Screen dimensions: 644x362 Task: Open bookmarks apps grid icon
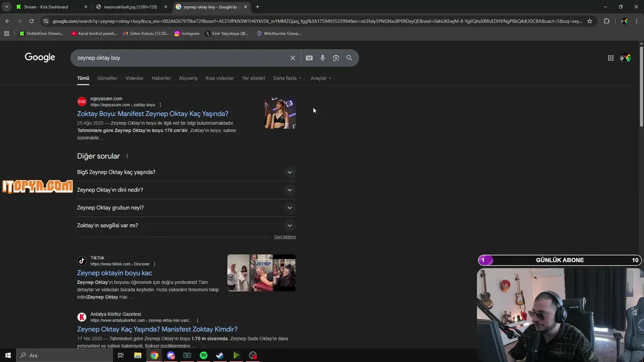[x=7, y=34]
